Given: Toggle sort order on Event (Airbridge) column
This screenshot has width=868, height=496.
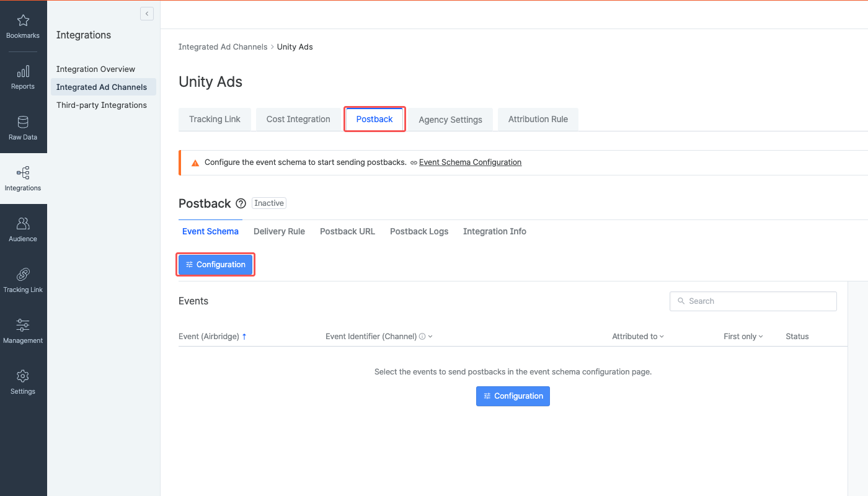Looking at the screenshot, I should coord(213,336).
